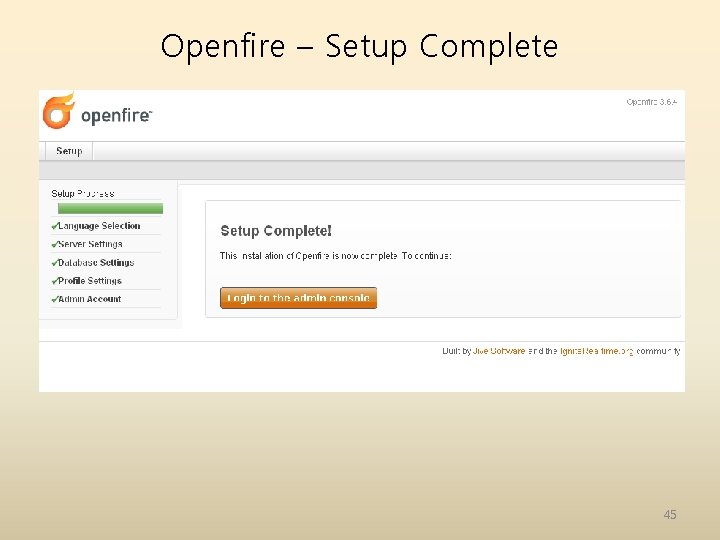Screen dimensions: 720x540
Task: Click the installation complete message text
Action: (x=336, y=256)
